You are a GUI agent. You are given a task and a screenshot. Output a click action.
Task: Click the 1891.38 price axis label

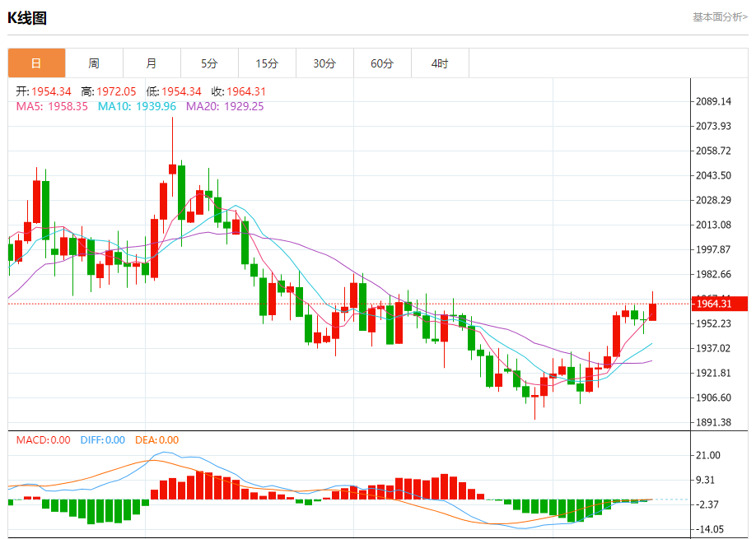point(713,422)
